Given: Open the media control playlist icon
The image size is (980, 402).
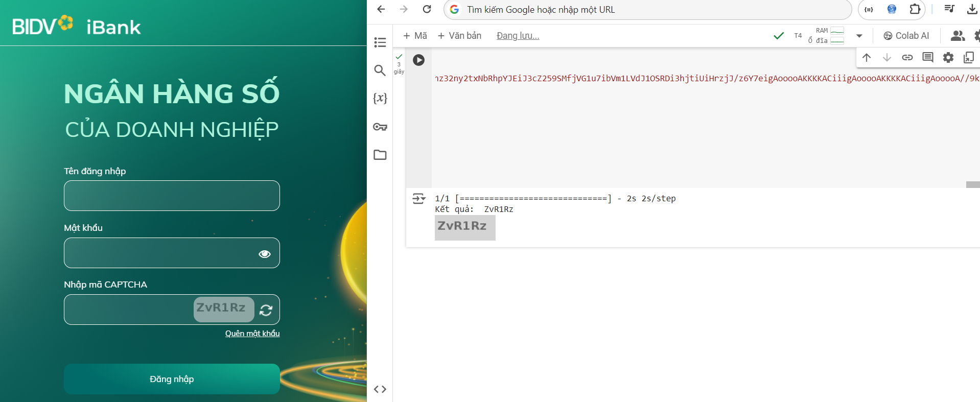Looking at the screenshot, I should click(x=949, y=9).
